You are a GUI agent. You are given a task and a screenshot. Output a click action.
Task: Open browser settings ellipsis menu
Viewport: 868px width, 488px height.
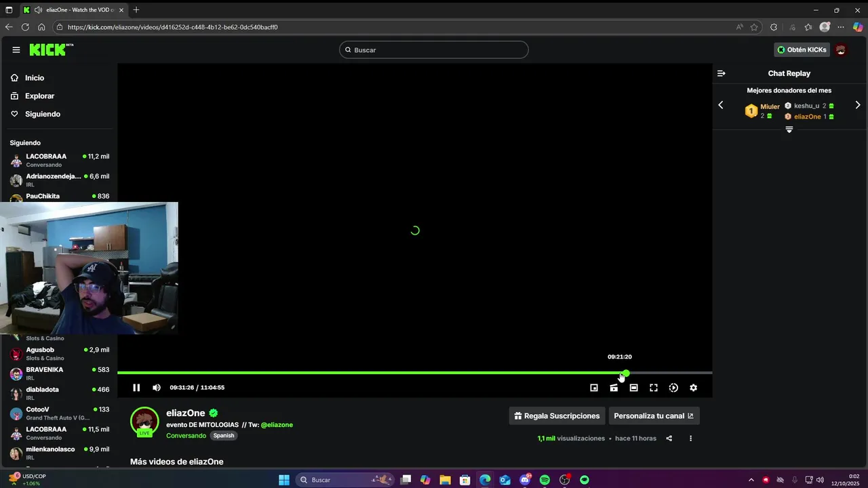click(x=841, y=27)
